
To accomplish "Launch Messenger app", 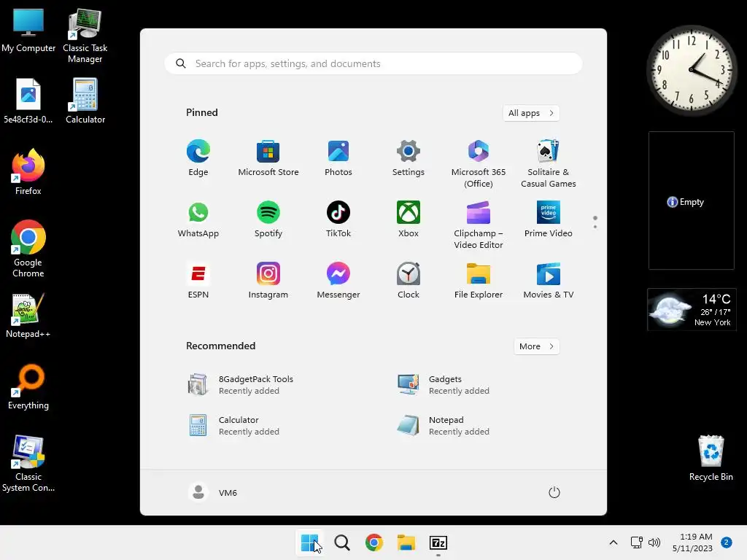I will click(338, 281).
